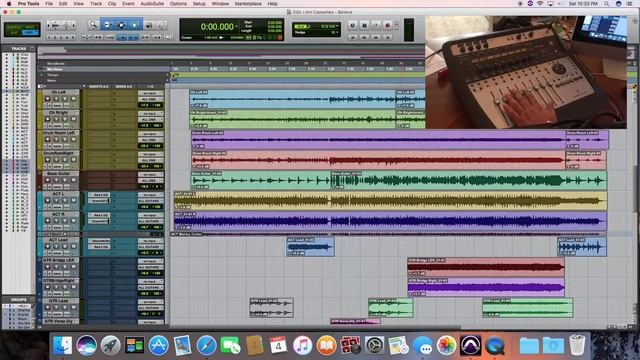Open the main counter format dropdown
The image size is (640, 360).
click(237, 27)
